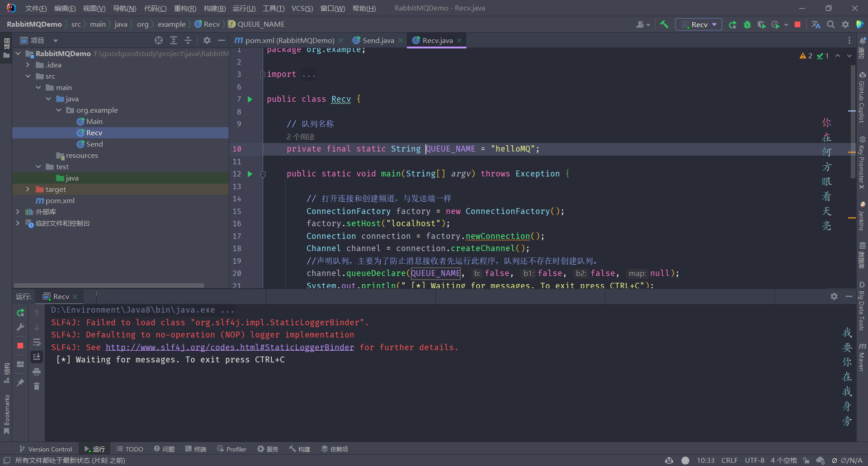The height and width of the screenshot is (466, 868).
Task: Go to next highlighted error arrow
Action: [x=849, y=56]
